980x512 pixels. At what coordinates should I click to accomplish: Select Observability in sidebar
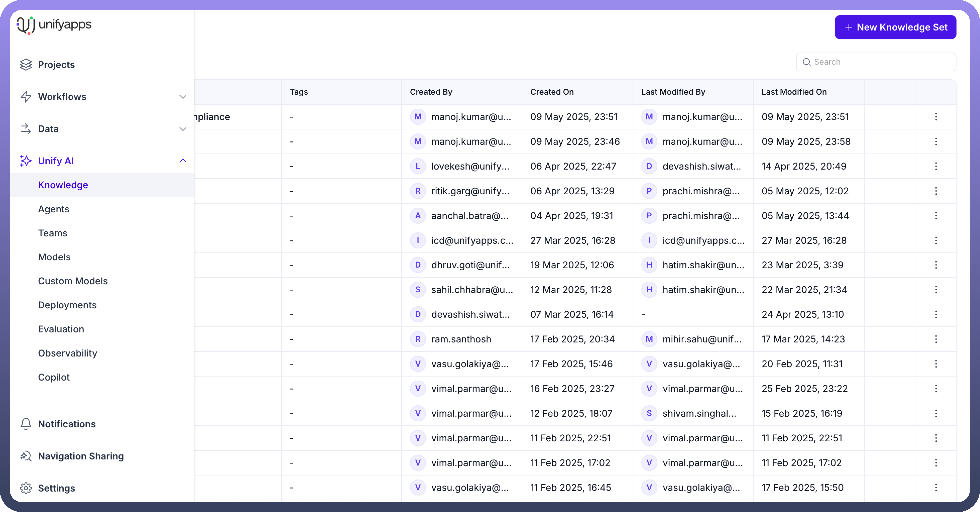68,353
